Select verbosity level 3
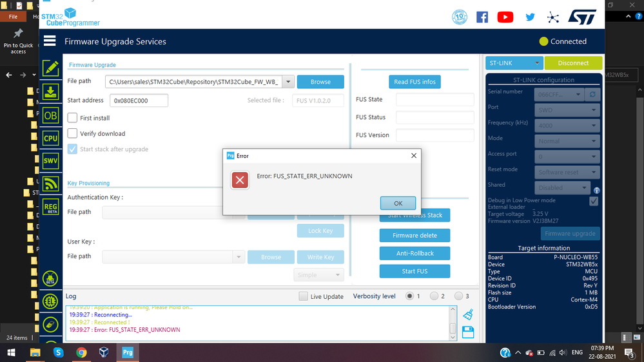Screen dimensions: 644x362 click(x=458, y=296)
